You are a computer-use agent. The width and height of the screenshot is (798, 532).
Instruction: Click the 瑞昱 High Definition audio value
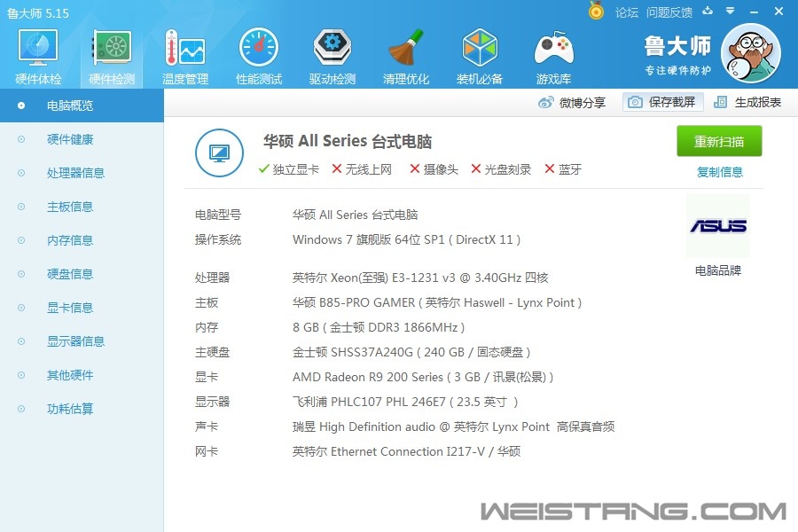tap(453, 426)
